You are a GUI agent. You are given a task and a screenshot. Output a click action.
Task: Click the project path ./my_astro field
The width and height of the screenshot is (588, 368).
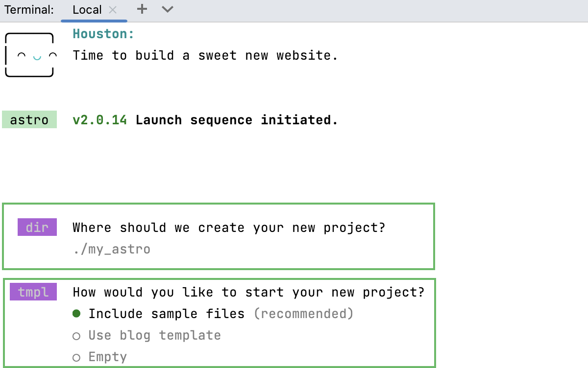coord(111,249)
